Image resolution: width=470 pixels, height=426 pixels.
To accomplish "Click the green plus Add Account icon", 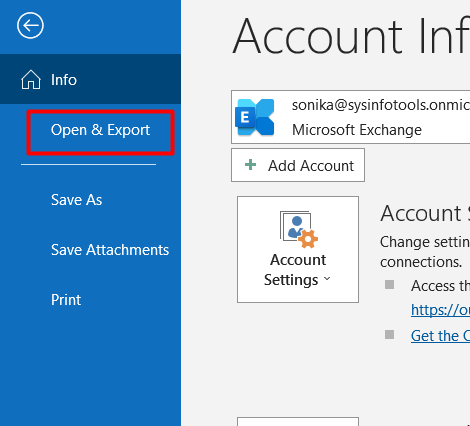I will (250, 165).
